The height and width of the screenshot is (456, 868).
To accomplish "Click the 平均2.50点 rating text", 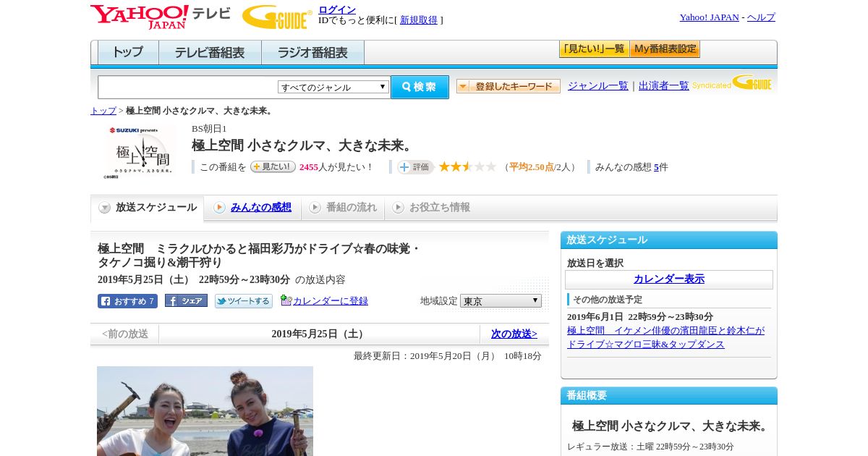I will (x=532, y=167).
